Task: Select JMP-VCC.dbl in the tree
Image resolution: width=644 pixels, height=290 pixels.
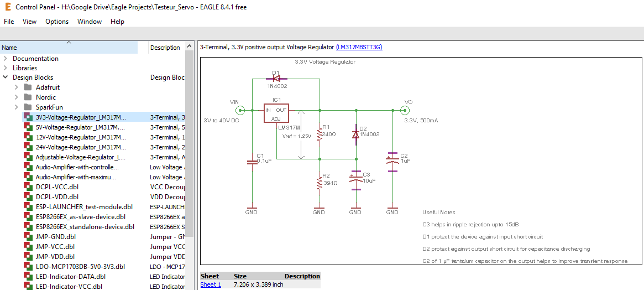Action: [55, 246]
